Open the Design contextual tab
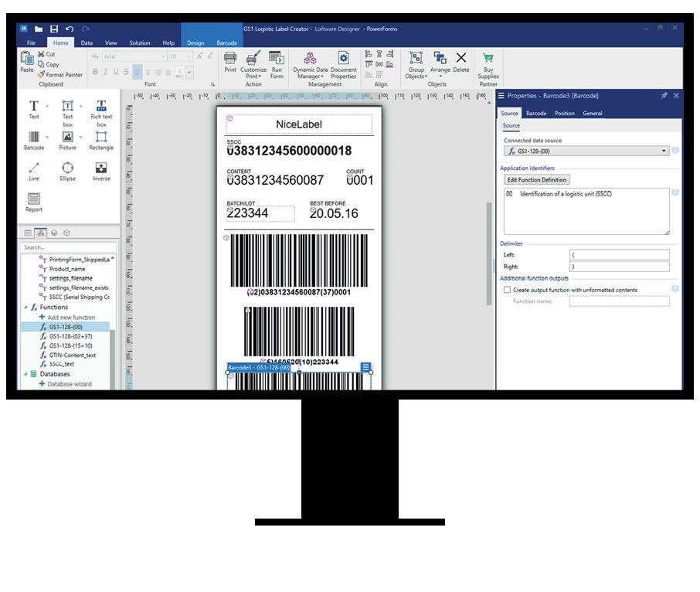This screenshot has width=700, height=592. 195,43
